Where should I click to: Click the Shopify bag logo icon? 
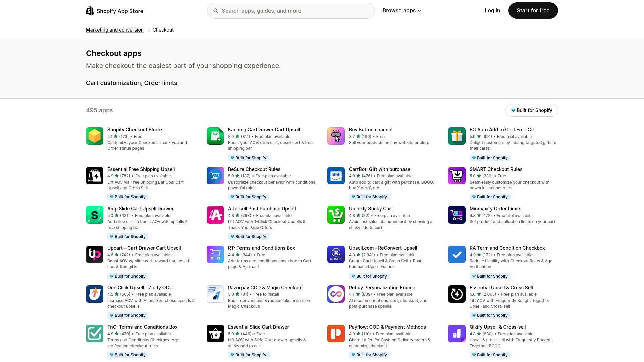pos(90,11)
